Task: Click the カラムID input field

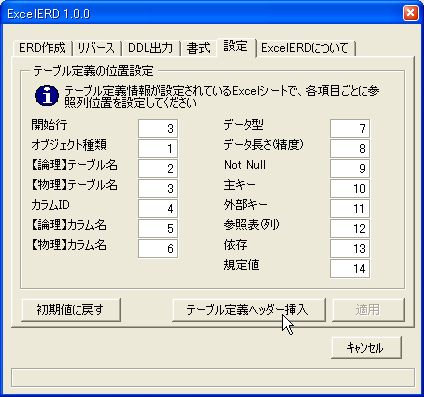Action: point(158,208)
